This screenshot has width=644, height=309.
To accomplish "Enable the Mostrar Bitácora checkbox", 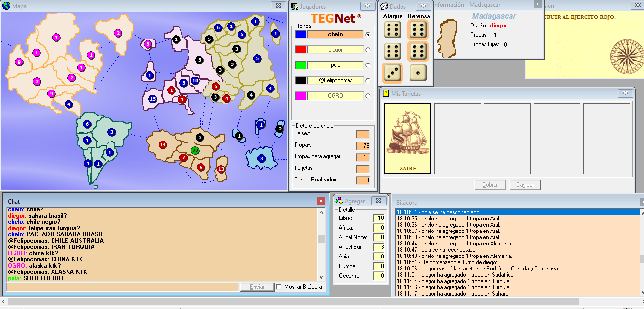I will click(279, 287).
